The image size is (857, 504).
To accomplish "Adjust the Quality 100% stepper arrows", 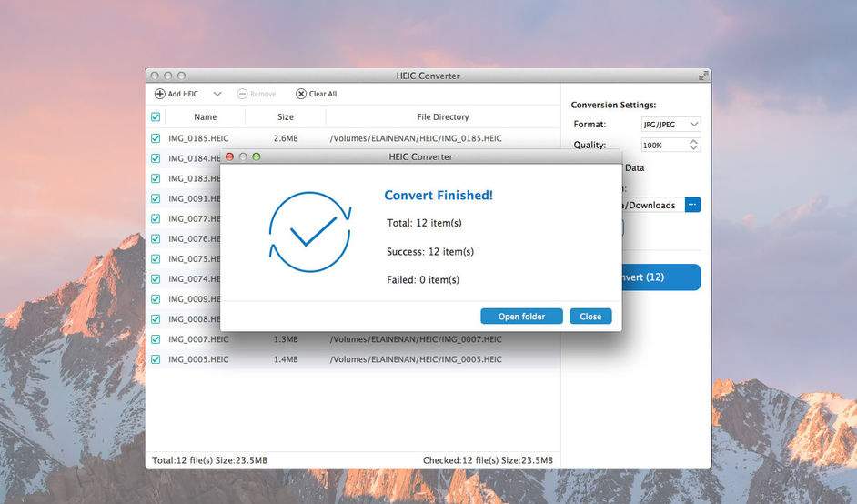I will 694,145.
